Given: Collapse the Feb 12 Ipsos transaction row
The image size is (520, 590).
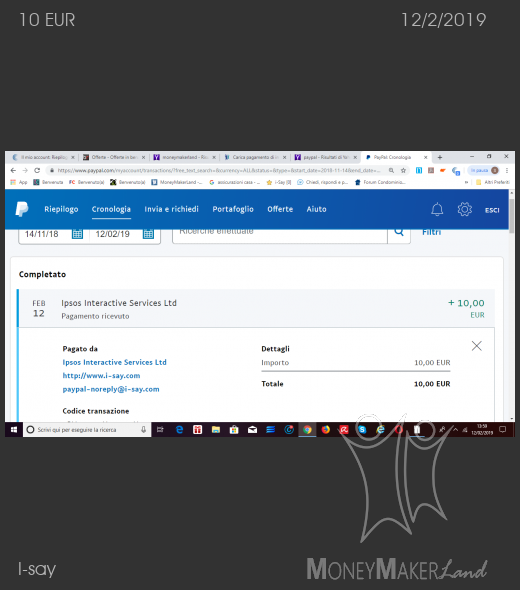Looking at the screenshot, I should click(x=256, y=308).
